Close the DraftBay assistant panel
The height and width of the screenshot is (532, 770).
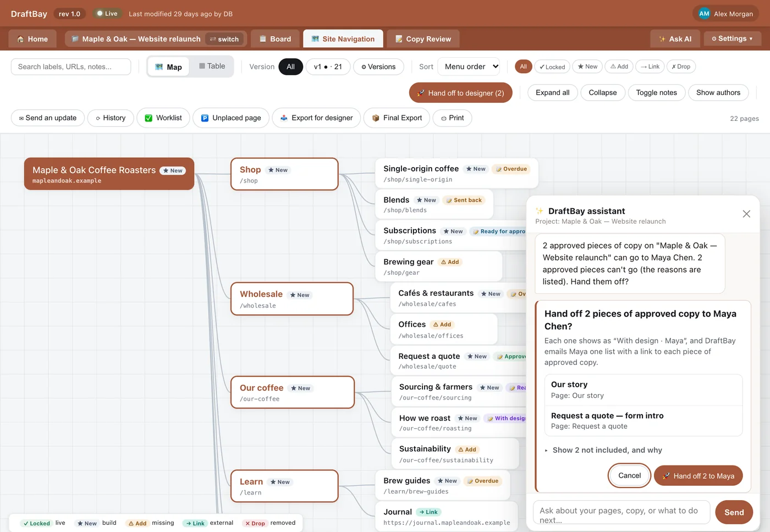pos(746,214)
